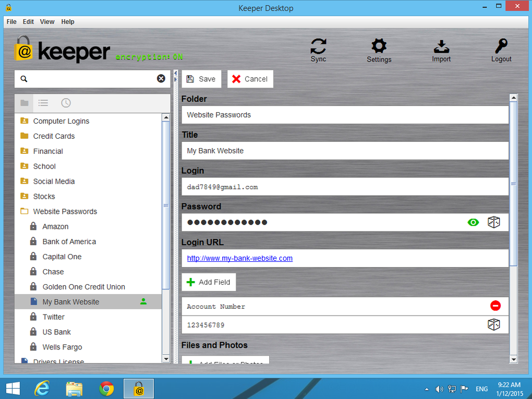The width and height of the screenshot is (532, 399).
Task: Click folder list scrollbar up arrow
Action: coord(166,117)
